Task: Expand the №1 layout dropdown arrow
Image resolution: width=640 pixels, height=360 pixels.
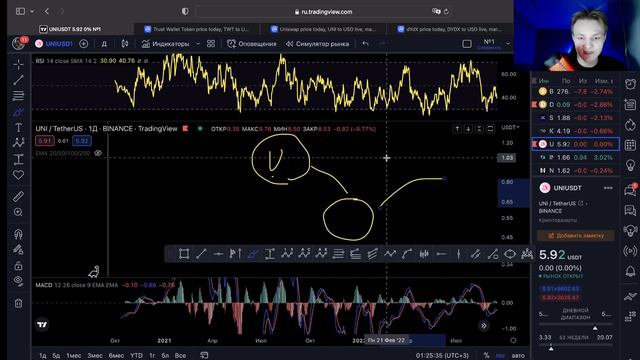Action: point(508,44)
